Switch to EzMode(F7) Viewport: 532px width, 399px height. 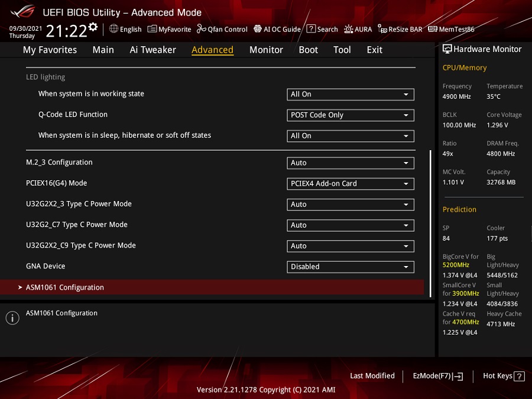(437, 376)
